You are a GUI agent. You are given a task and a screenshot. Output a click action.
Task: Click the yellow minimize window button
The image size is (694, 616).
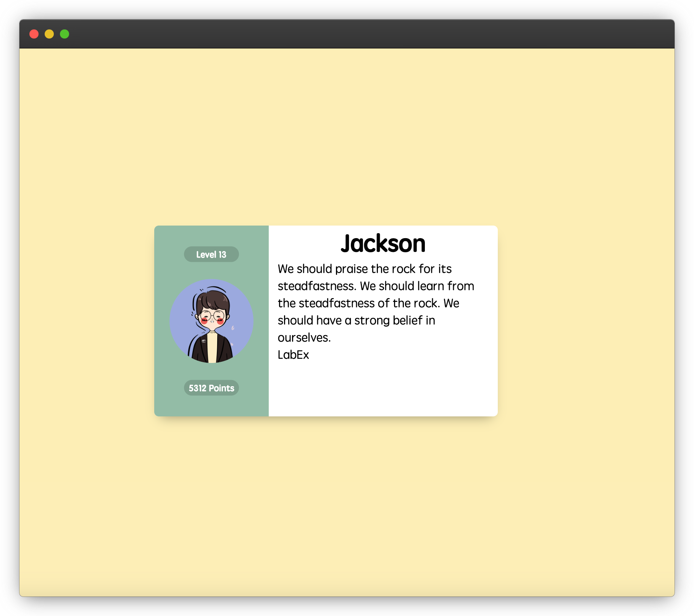click(49, 34)
